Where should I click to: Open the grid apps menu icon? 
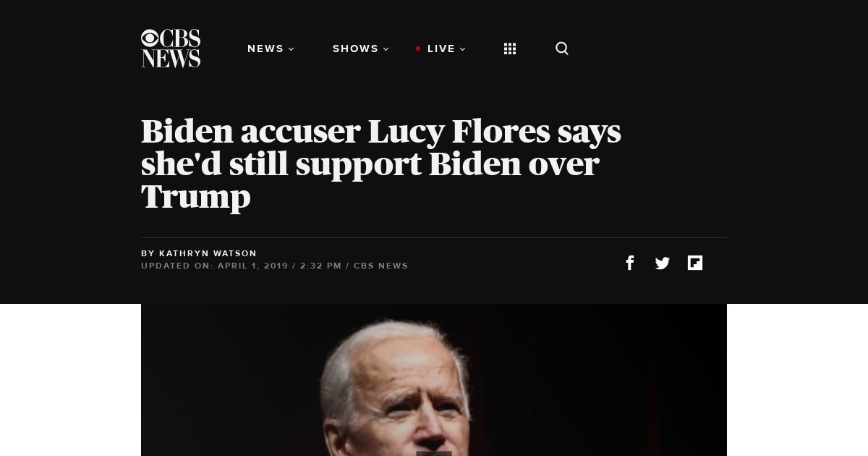point(510,48)
